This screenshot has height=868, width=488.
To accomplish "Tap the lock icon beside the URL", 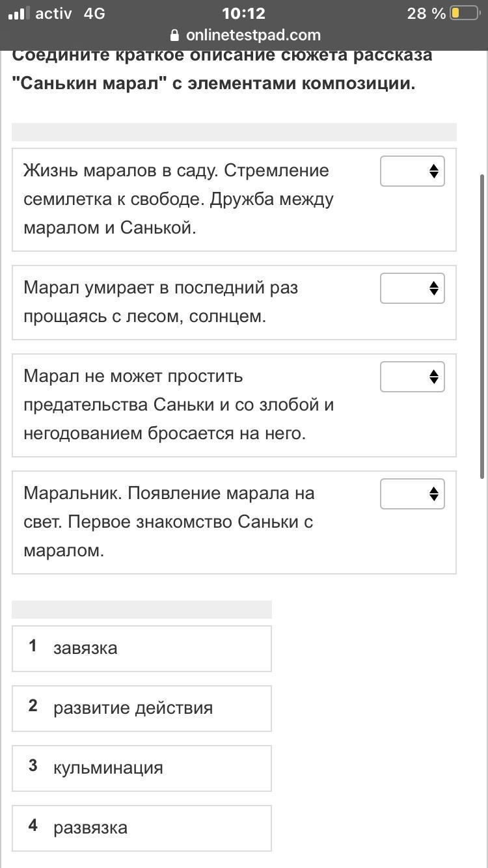I will click(x=174, y=35).
